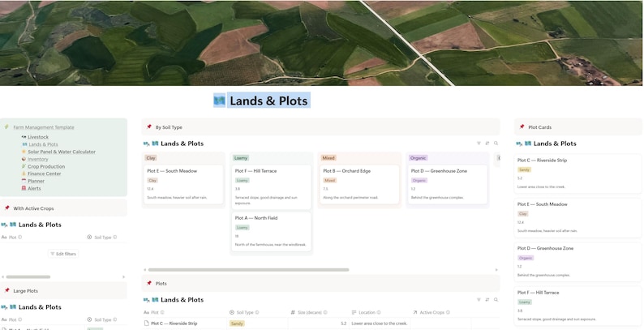Click Sandy tag in Plot C table row
The height and width of the screenshot is (330, 644).
237,324
